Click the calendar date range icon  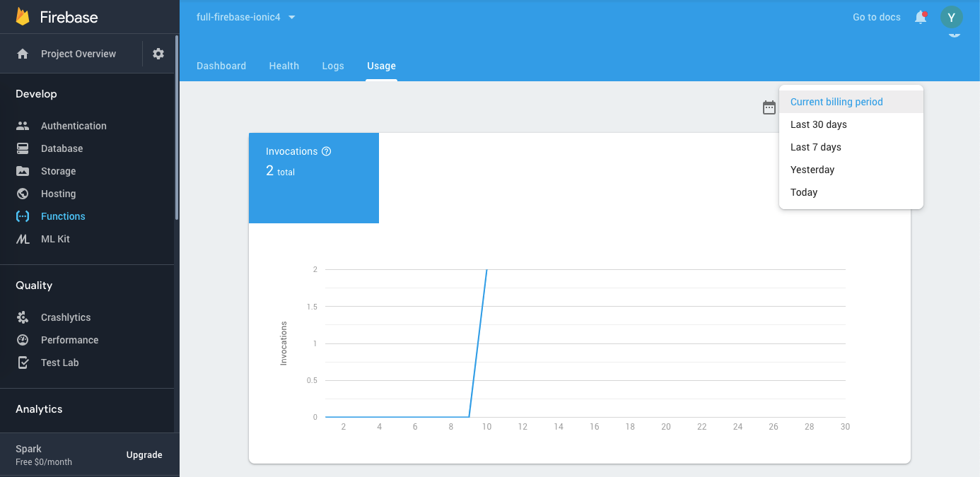pyautogui.click(x=769, y=107)
